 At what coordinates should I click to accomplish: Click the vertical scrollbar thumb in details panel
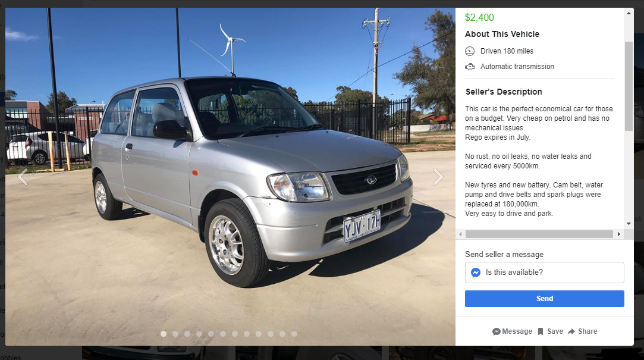(x=629, y=86)
